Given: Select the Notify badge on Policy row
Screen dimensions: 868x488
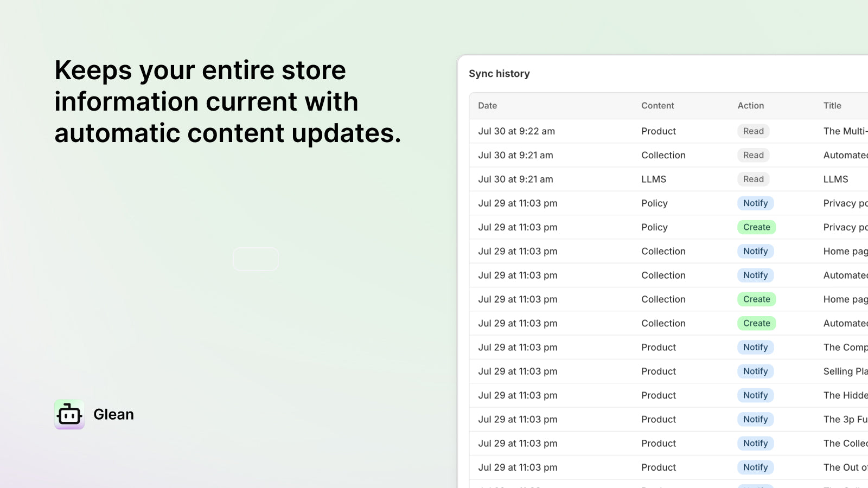Looking at the screenshot, I should [755, 203].
